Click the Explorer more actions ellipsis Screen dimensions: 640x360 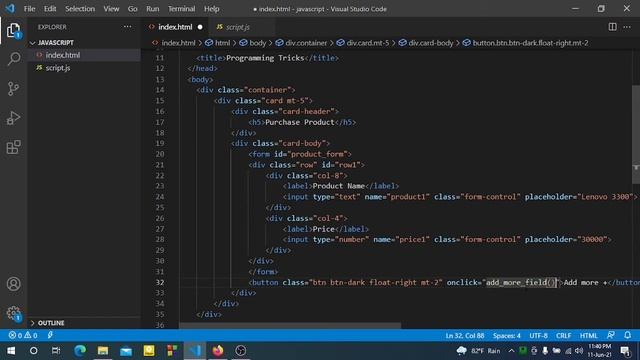click(x=127, y=27)
